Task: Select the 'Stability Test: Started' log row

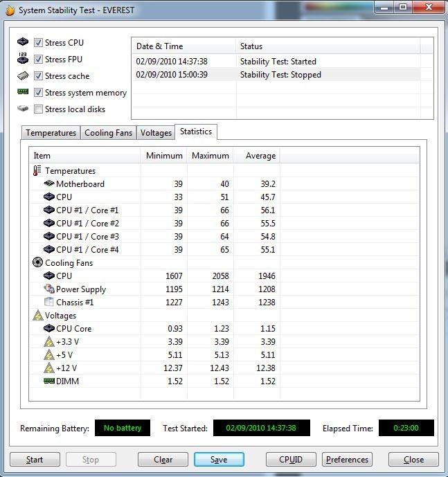Action: coord(276,62)
